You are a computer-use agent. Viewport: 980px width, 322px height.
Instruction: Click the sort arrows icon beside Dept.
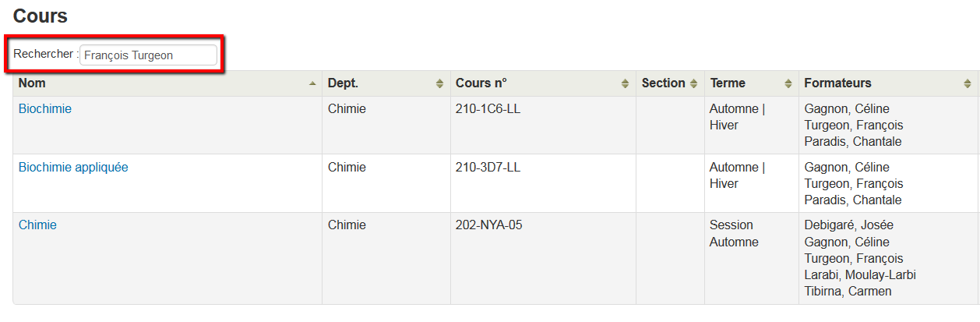440,83
